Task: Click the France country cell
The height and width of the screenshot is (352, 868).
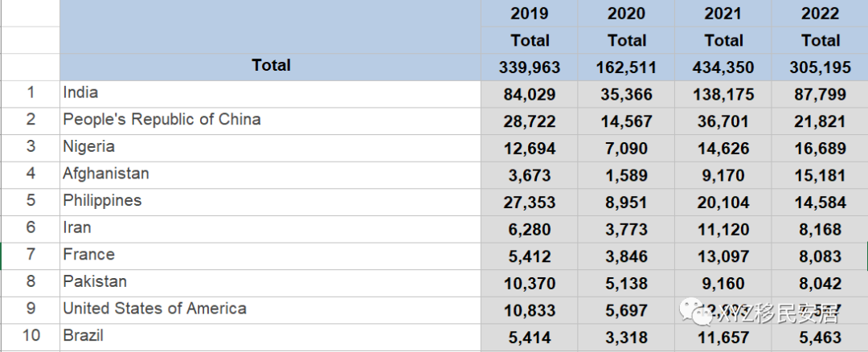Action: click(x=270, y=256)
